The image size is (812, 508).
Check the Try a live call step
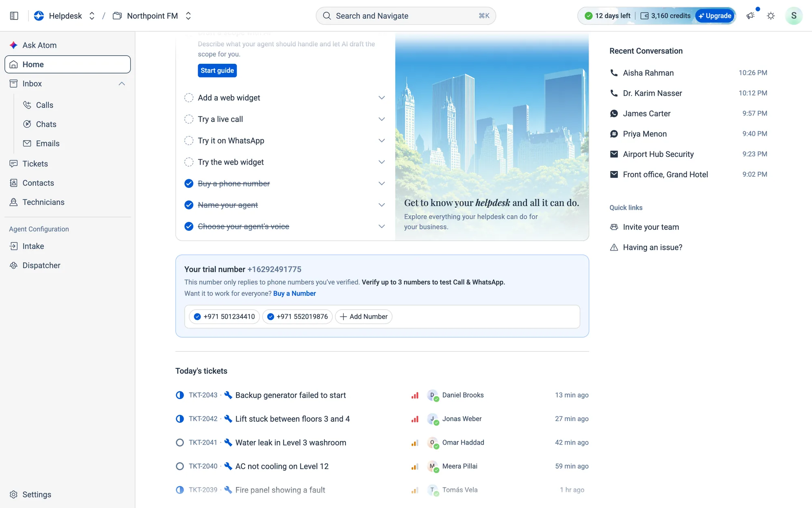coord(189,119)
